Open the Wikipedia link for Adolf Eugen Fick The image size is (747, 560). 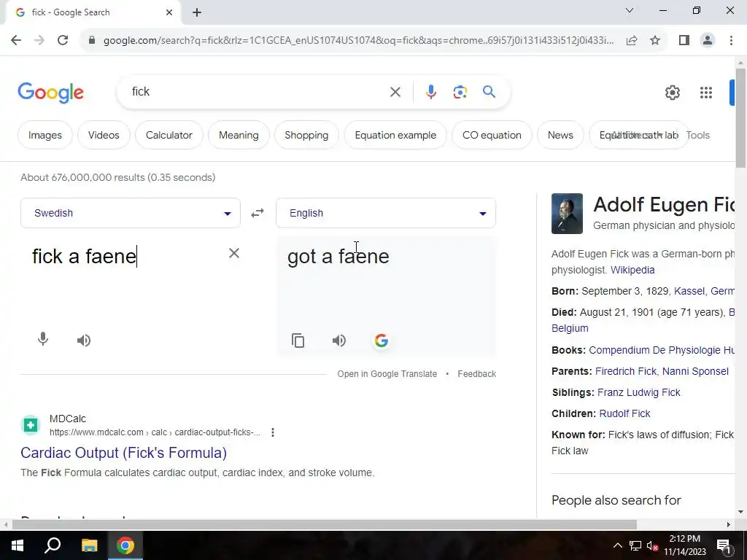pyautogui.click(x=632, y=270)
